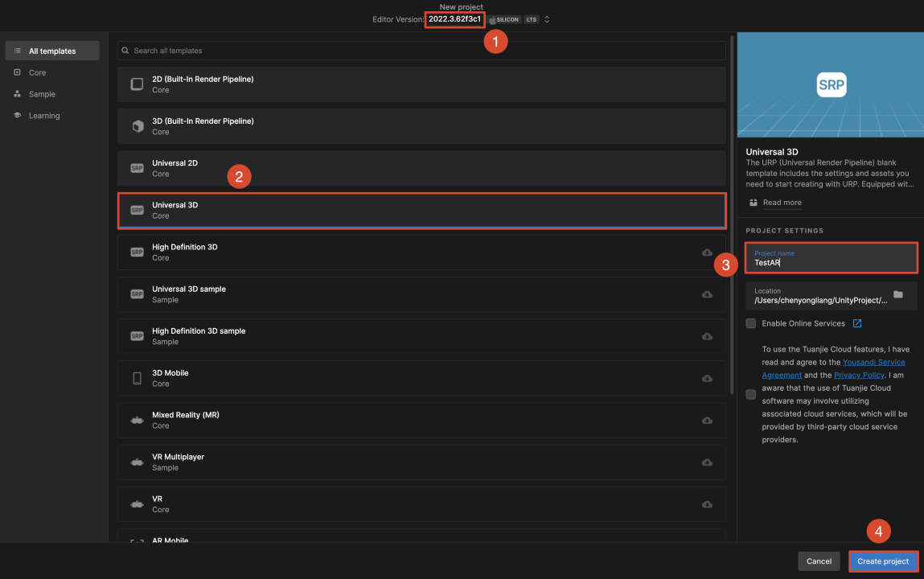The width and height of the screenshot is (924, 579).
Task: Choose the VR Multiplayer template
Action: [421, 462]
